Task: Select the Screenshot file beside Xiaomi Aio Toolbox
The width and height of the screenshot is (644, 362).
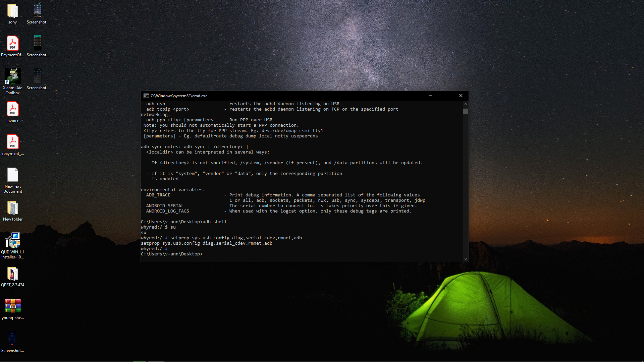Action: (x=38, y=76)
